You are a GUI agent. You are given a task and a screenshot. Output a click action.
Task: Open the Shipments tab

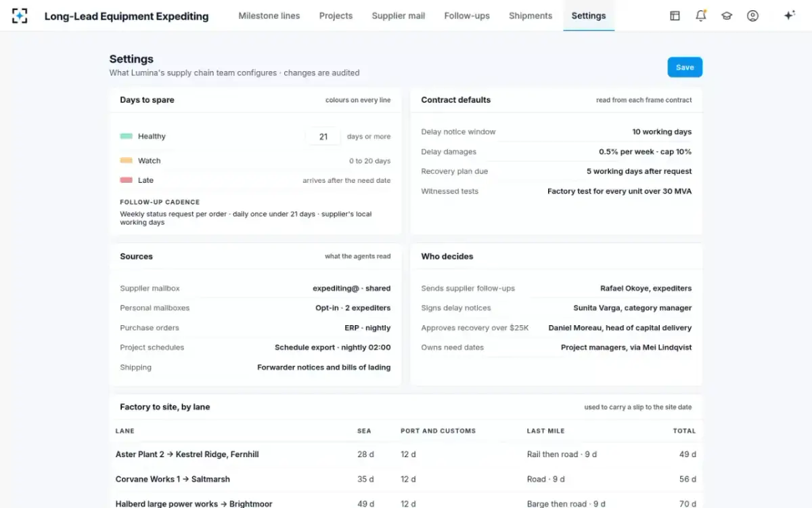point(531,16)
